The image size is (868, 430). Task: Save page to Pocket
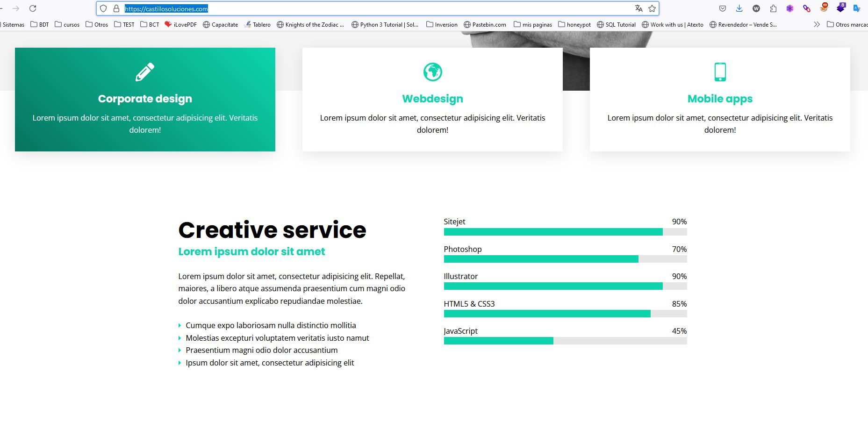[x=722, y=8]
